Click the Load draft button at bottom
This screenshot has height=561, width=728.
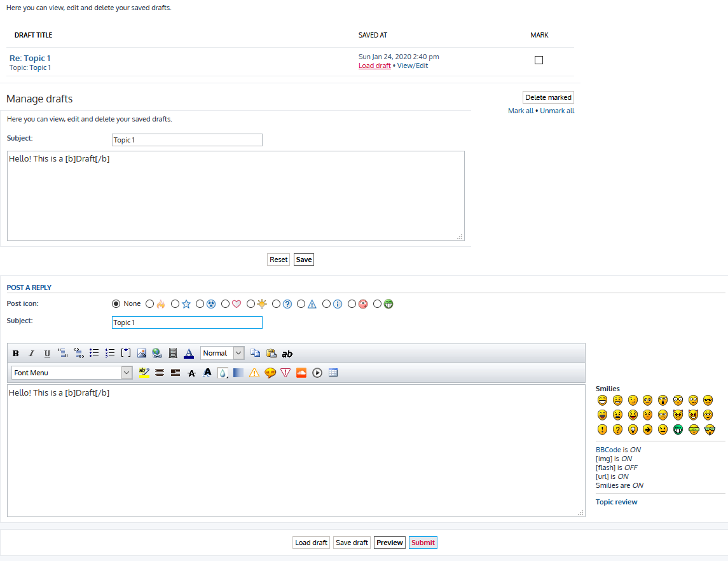click(311, 543)
